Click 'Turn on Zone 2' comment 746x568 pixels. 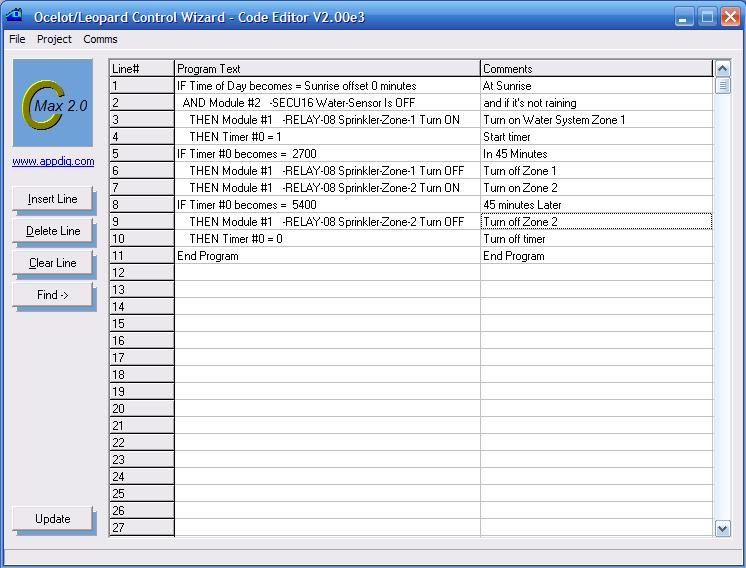(x=597, y=188)
